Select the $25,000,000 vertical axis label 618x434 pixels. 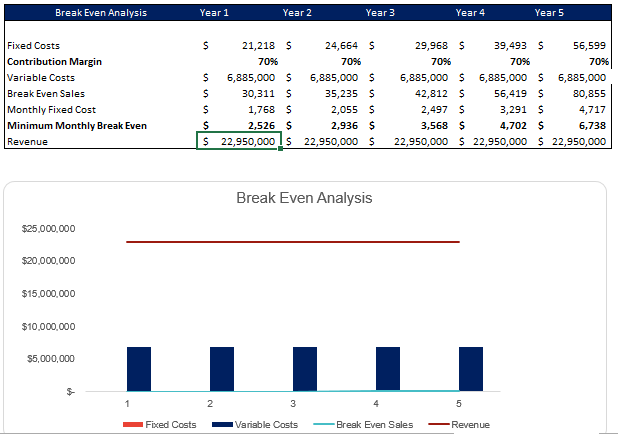47,229
